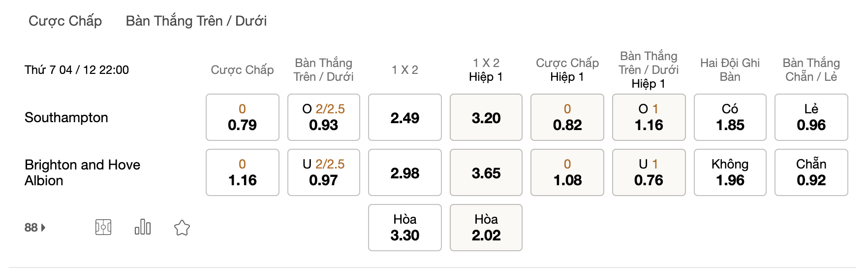868x268 pixels.
Task: Add match to favorites with star icon
Action: (x=182, y=228)
